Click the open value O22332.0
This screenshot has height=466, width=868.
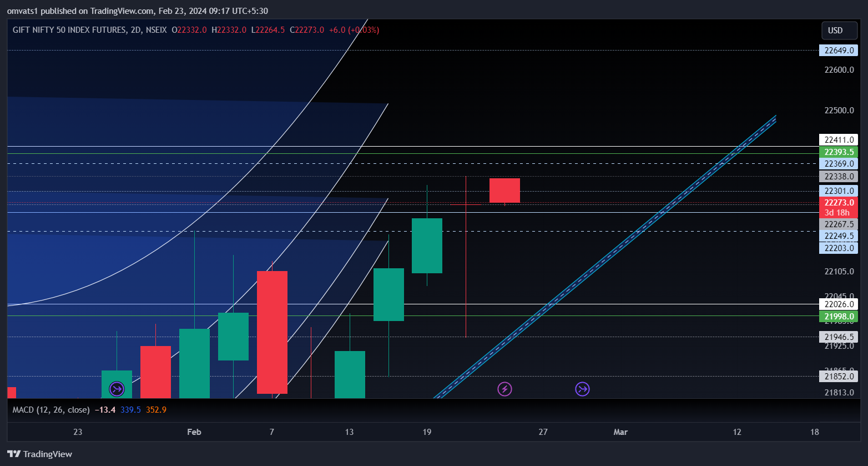click(x=189, y=30)
